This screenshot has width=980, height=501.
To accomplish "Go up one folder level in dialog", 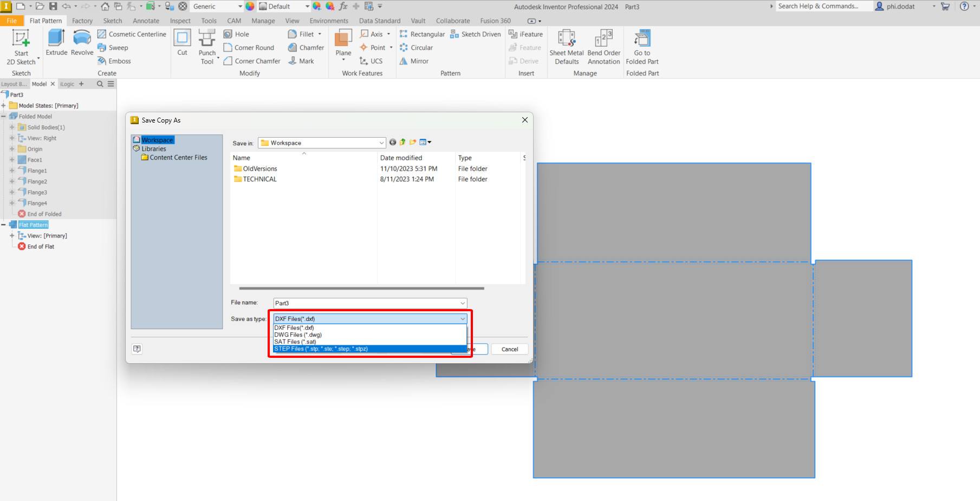I will point(403,142).
